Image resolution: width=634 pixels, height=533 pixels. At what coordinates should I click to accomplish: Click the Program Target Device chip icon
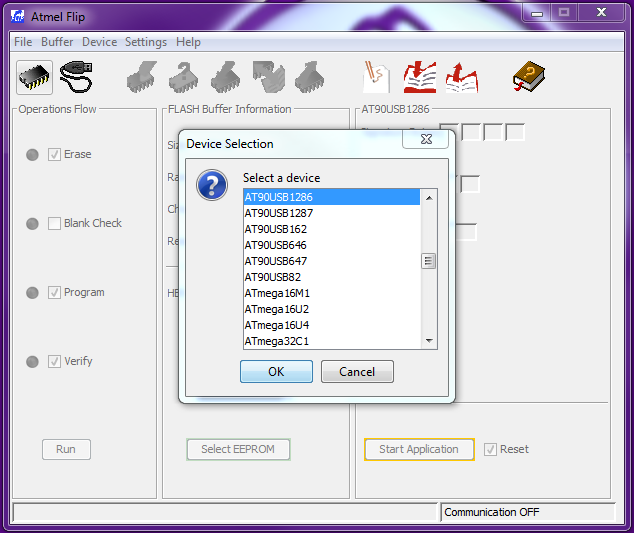pos(226,77)
